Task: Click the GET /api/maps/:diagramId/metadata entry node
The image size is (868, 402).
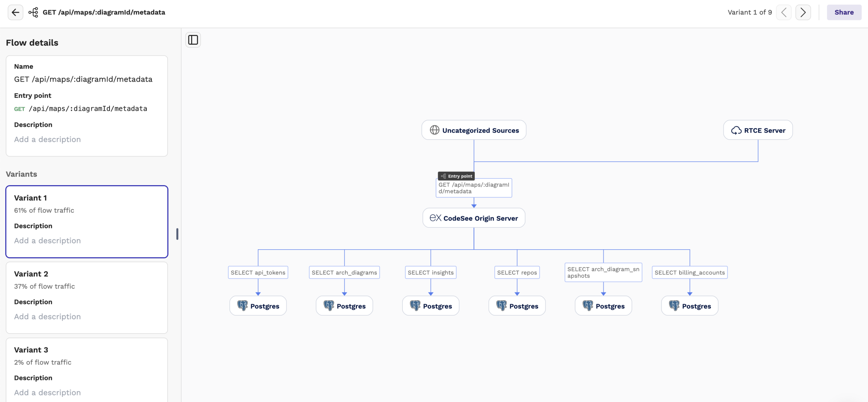Action: (x=474, y=188)
